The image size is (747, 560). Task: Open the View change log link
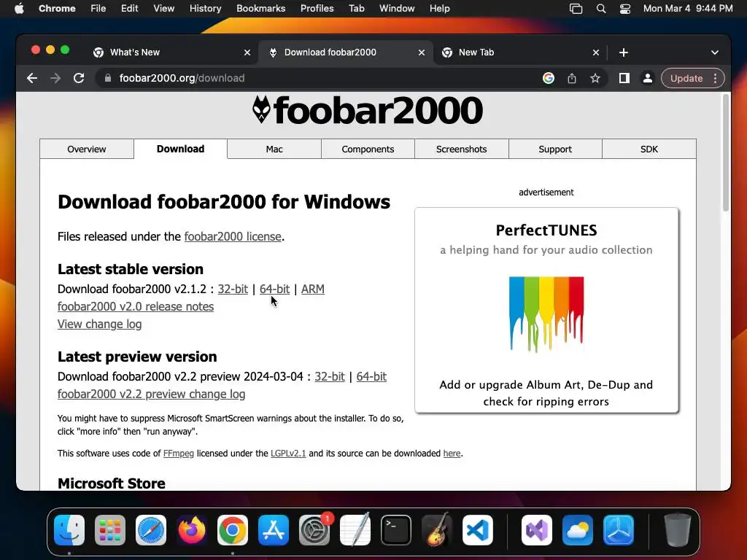[99, 324]
